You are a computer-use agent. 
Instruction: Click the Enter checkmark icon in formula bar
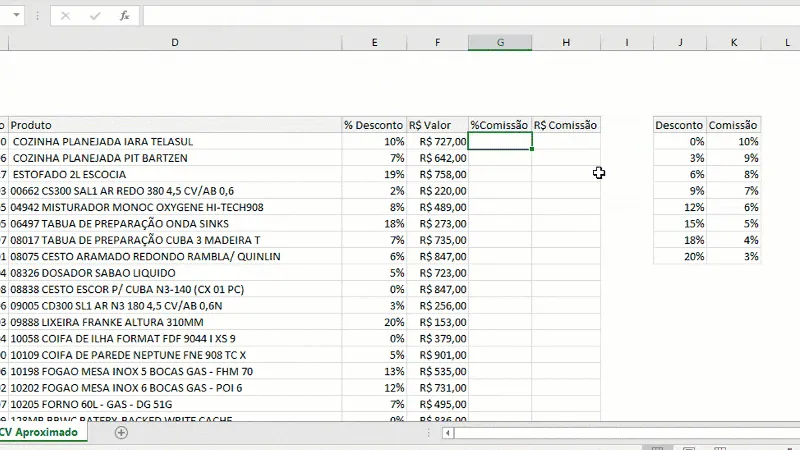point(95,16)
